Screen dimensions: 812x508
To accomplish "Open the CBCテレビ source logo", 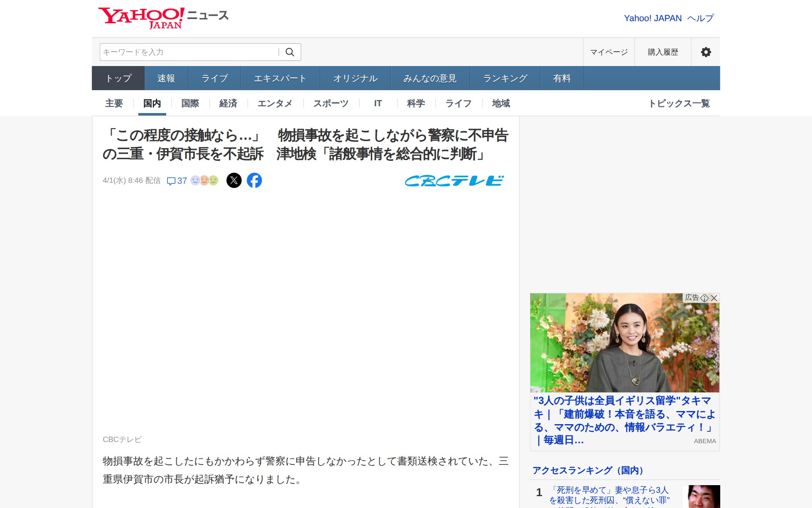I will point(454,181).
